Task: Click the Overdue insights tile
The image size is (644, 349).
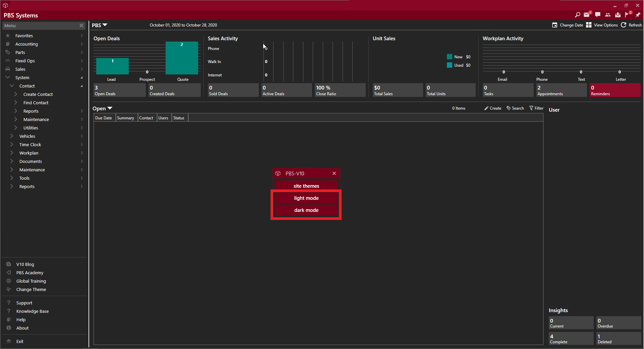Action: (619, 323)
